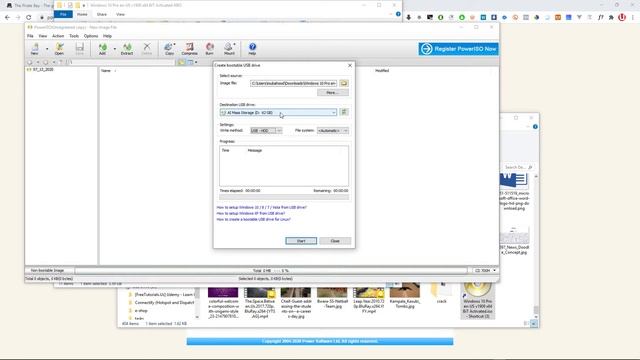The image size is (640, 360).
Task: Click the Close button in dialog
Action: (335, 241)
